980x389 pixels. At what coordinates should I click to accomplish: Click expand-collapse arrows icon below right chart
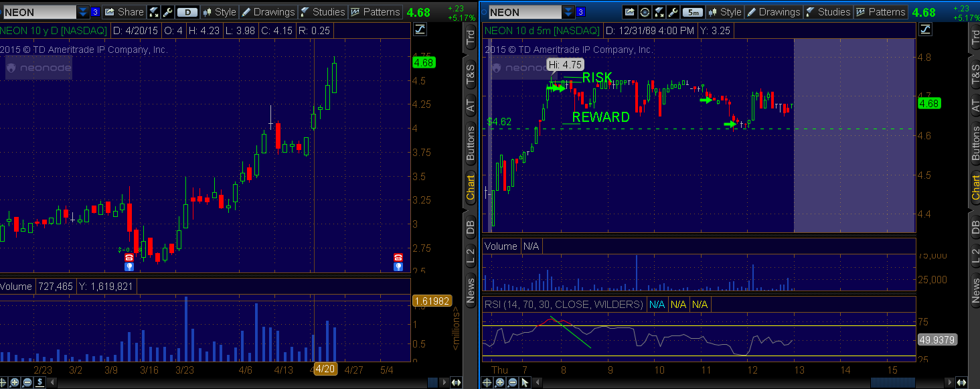[x=963, y=382]
